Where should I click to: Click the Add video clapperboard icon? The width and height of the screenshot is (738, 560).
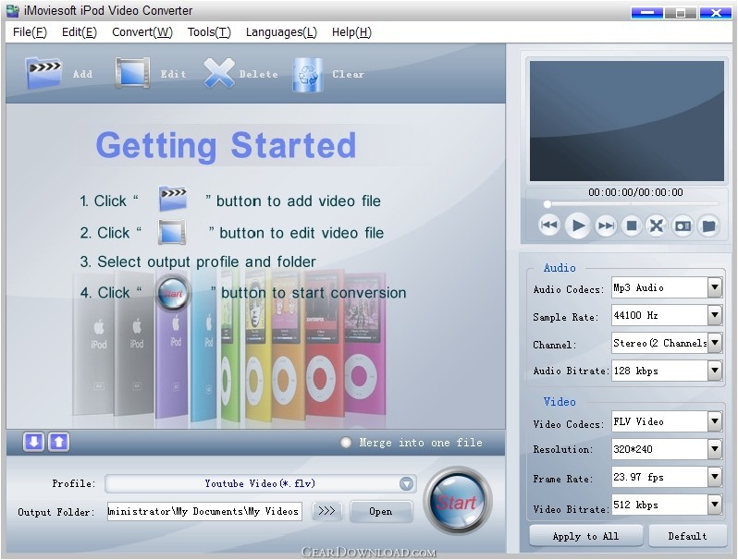click(x=43, y=72)
